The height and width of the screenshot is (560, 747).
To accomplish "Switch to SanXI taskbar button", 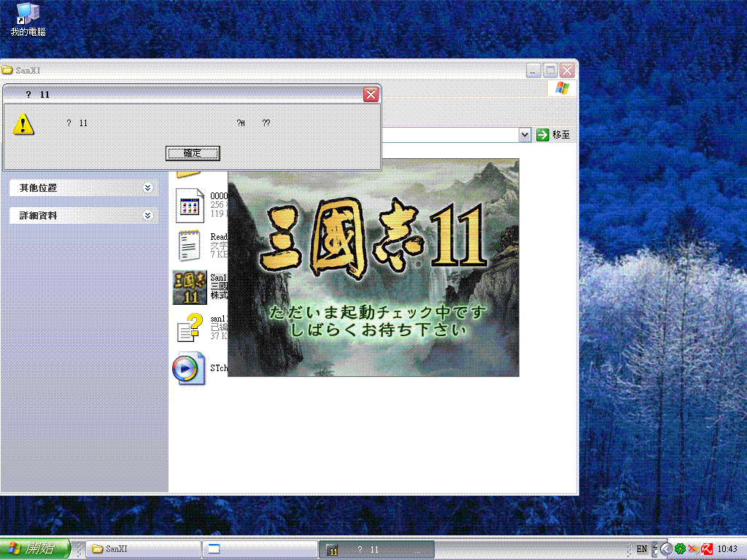I will [x=143, y=548].
